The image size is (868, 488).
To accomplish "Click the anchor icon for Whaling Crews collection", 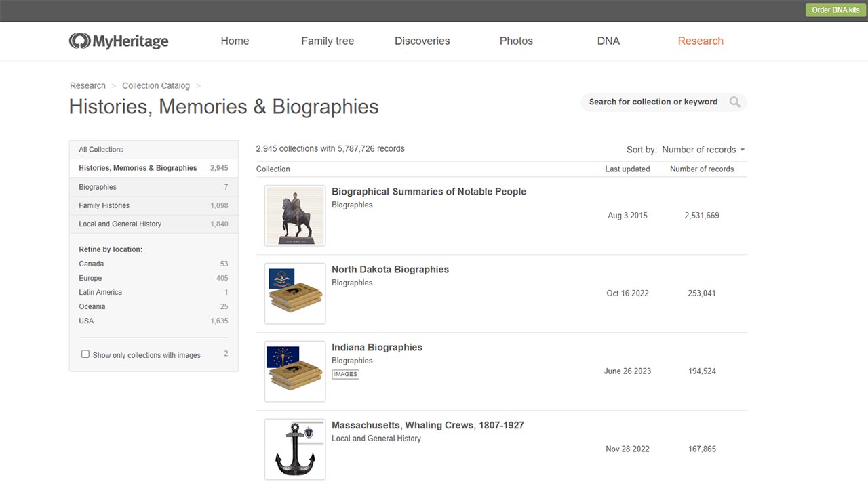I will coord(294,449).
